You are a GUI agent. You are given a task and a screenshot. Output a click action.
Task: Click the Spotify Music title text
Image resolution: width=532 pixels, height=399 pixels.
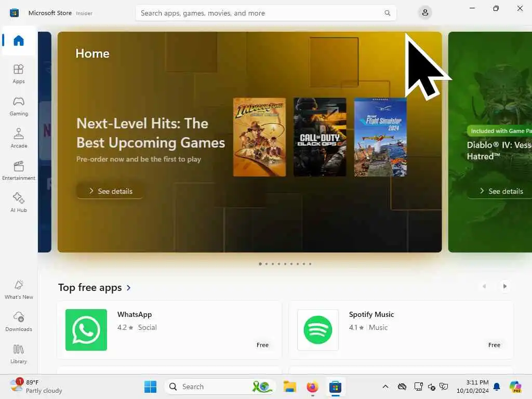(371, 314)
